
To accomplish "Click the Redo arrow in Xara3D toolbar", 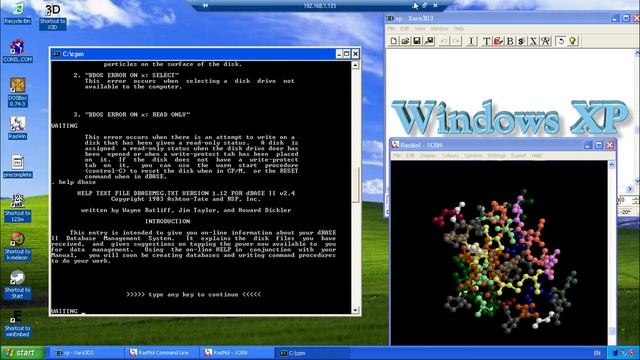I will pos(456,41).
